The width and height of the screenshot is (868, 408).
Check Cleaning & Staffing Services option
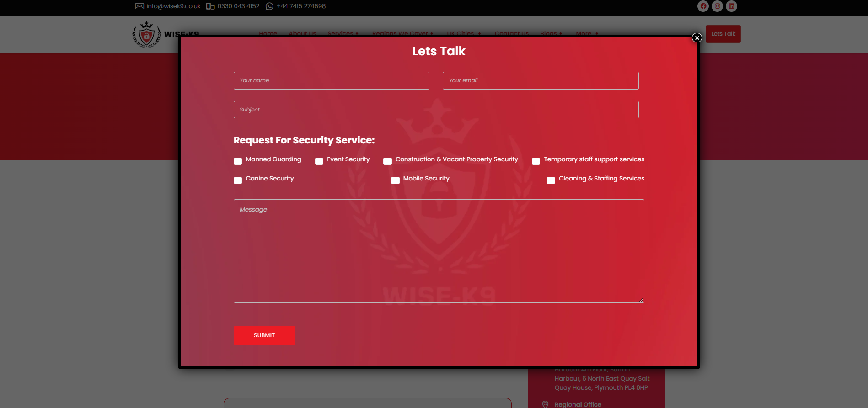pyautogui.click(x=551, y=180)
